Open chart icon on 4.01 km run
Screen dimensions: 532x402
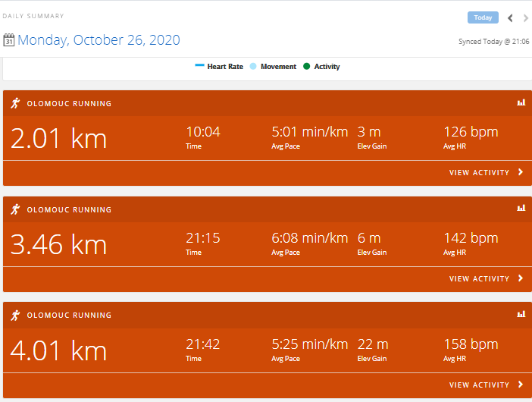pos(521,315)
